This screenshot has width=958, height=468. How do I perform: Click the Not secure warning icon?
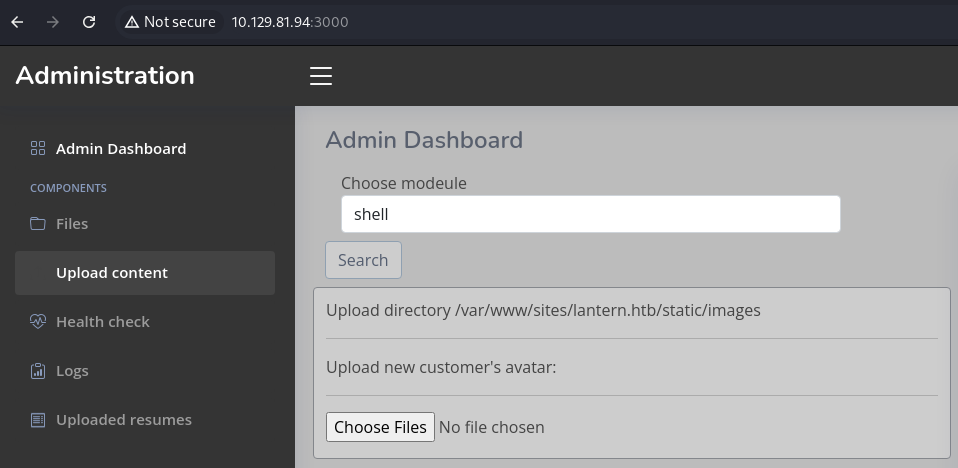(x=131, y=22)
